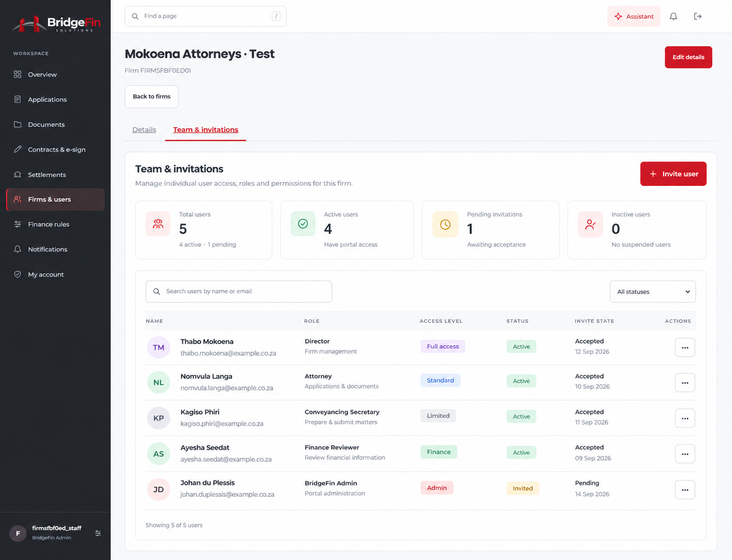Click the logout icon in top bar
This screenshot has width=732, height=560.
click(698, 16)
